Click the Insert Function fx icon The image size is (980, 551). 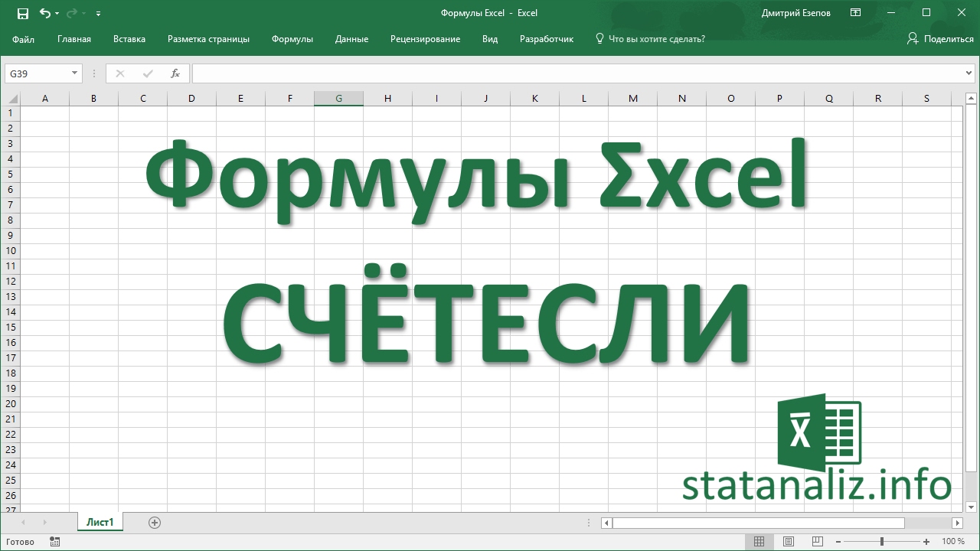(x=175, y=73)
